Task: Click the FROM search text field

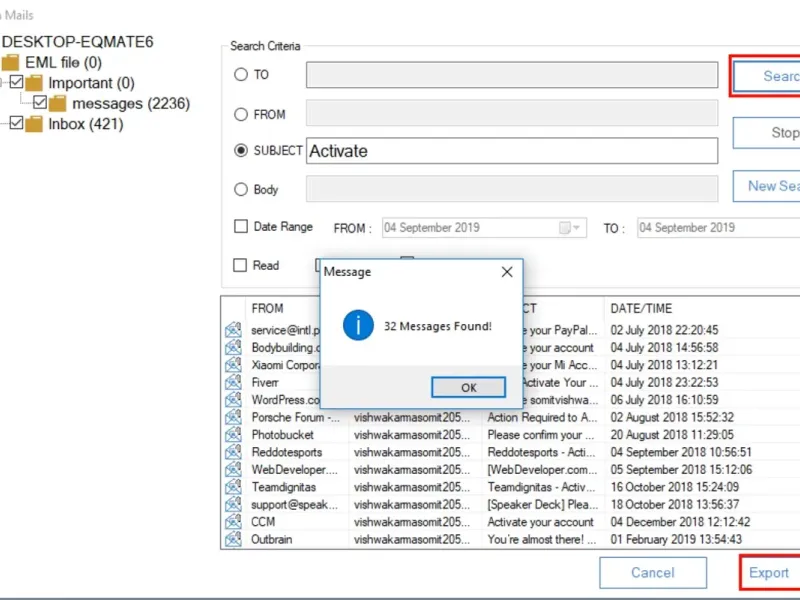Action: pos(512,113)
